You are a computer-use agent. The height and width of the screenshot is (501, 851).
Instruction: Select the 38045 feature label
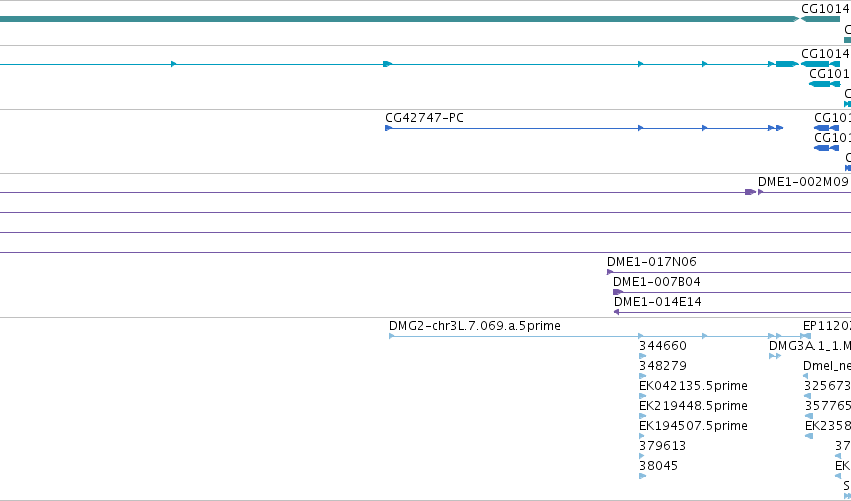pos(658,466)
